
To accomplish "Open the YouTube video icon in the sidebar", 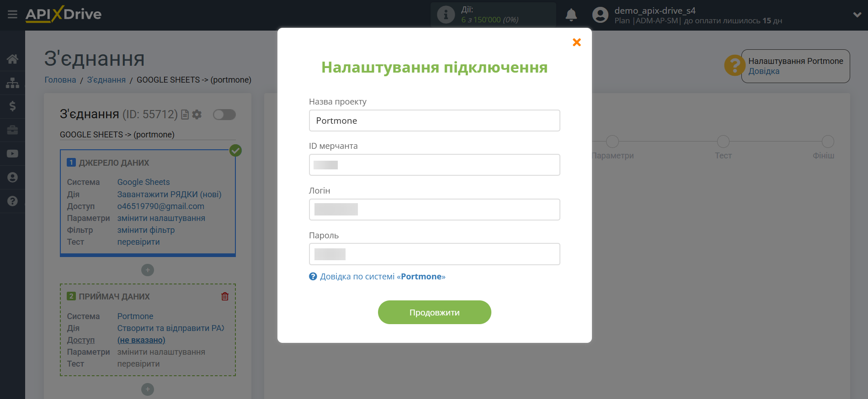I will coord(12,154).
